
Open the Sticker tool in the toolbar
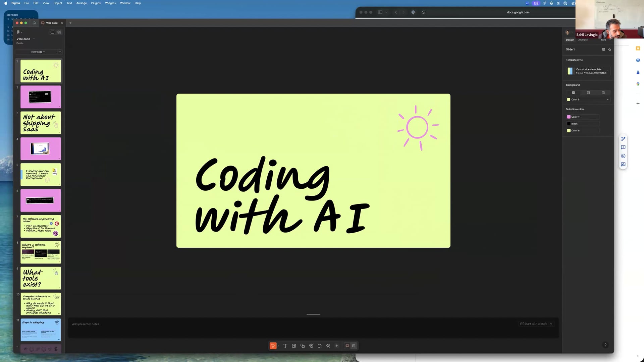coord(311,346)
